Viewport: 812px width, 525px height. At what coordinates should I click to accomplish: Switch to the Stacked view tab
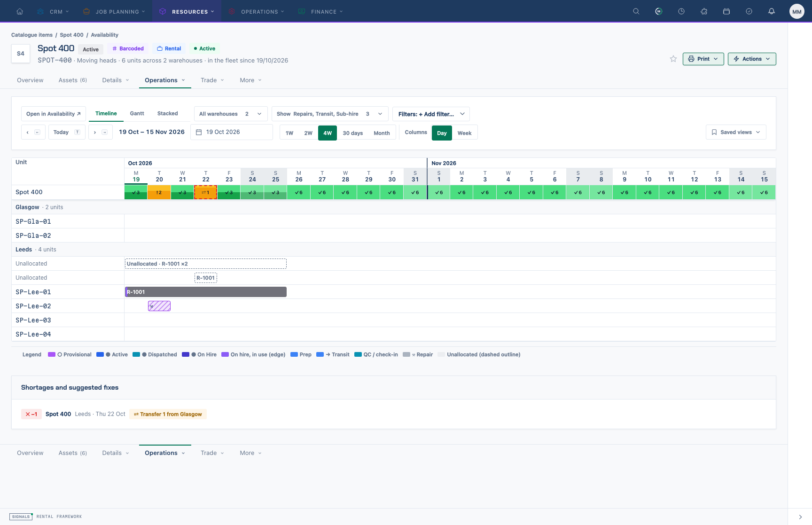pyautogui.click(x=168, y=113)
